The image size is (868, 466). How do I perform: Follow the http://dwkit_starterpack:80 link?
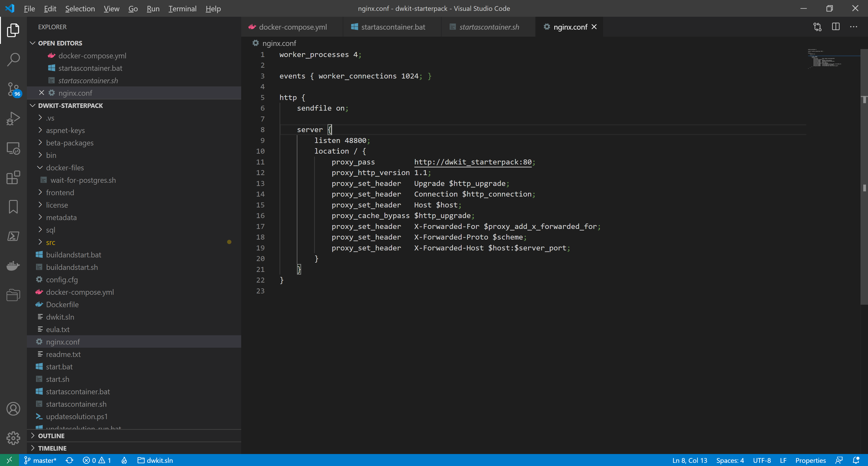coord(473,162)
